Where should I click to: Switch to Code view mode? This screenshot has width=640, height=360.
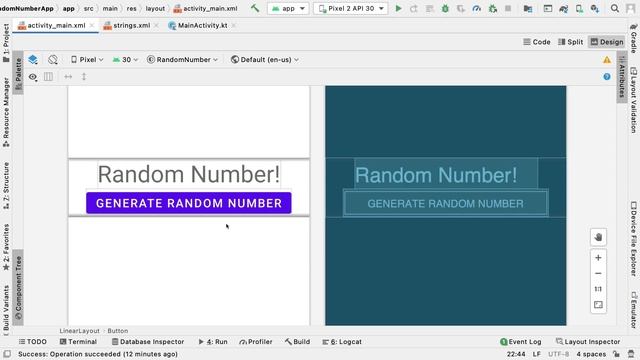click(x=537, y=42)
